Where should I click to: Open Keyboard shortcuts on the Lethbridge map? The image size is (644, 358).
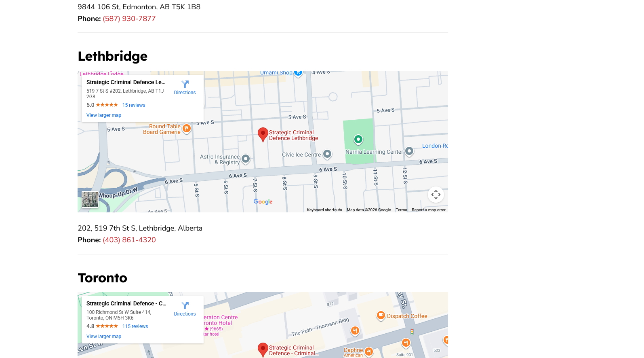pyautogui.click(x=324, y=210)
